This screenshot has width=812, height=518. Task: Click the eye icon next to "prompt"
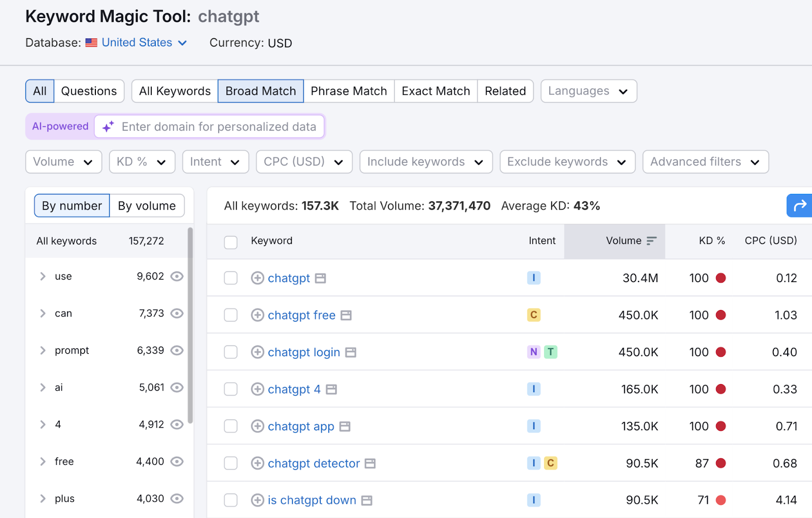177,350
